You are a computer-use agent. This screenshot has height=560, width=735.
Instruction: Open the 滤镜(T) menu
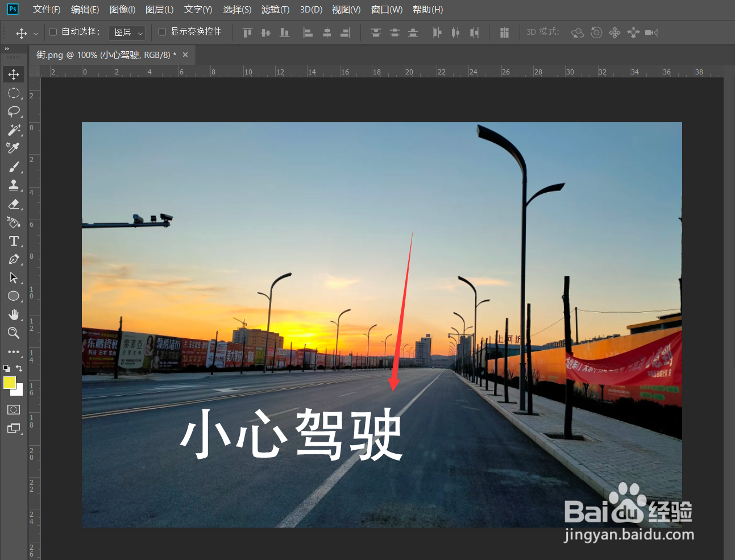(275, 10)
